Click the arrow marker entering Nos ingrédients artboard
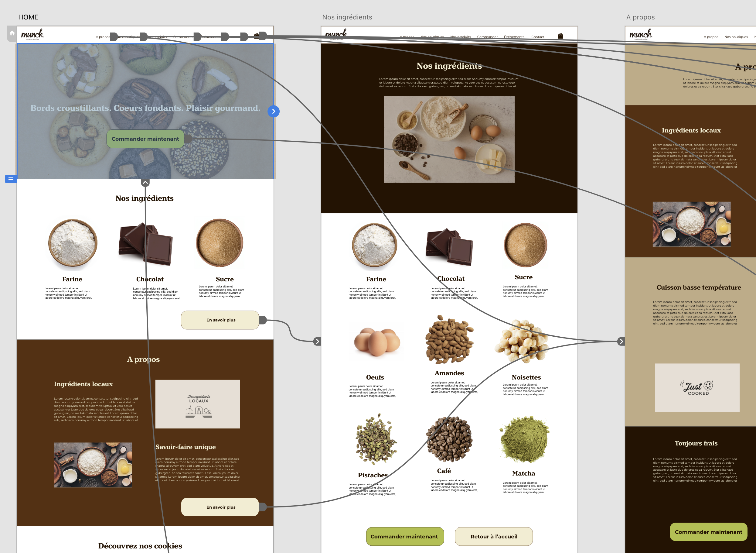This screenshot has height=553, width=756. 317,342
